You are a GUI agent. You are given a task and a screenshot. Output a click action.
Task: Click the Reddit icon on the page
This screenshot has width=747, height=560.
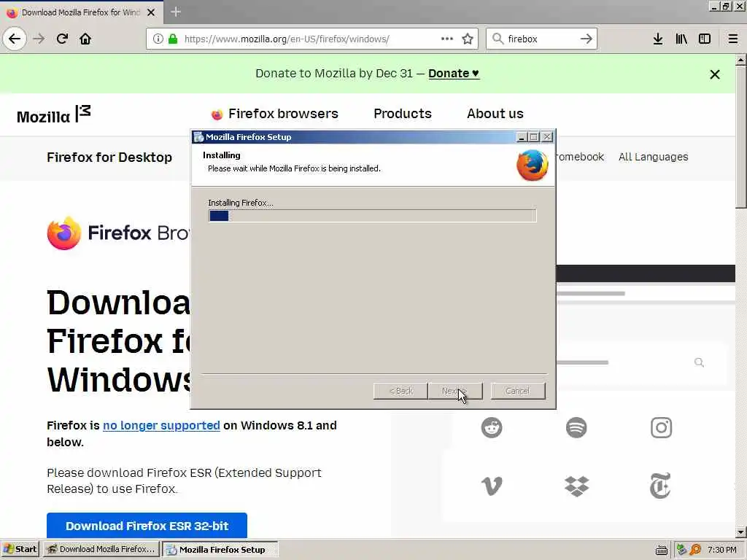click(x=492, y=427)
